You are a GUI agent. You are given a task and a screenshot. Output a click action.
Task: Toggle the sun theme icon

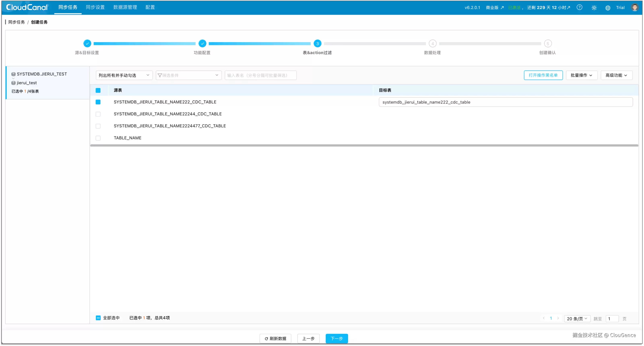[594, 8]
